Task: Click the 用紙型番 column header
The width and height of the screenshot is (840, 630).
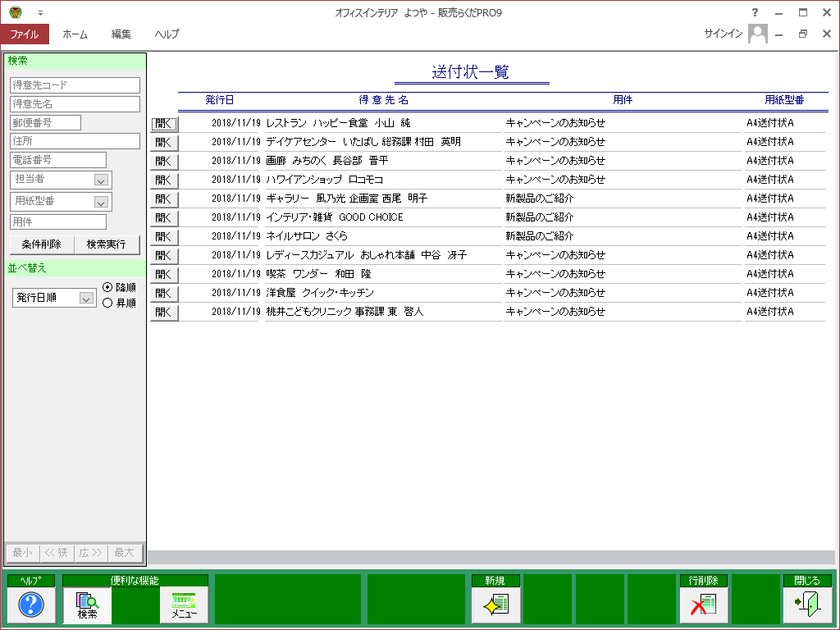Action: coord(784,100)
